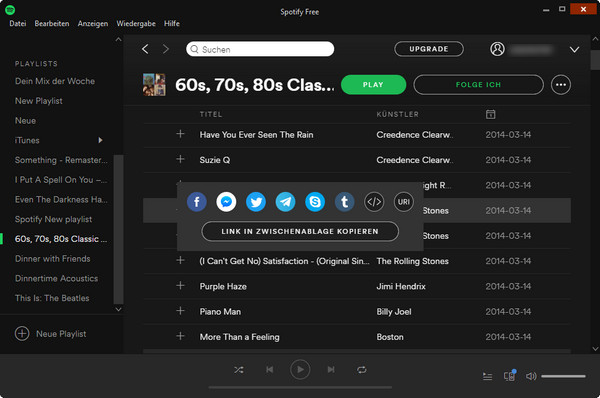Click the main window scrollbar thumb
Image resolution: width=600 pixels, height=398 pixels.
(595, 60)
